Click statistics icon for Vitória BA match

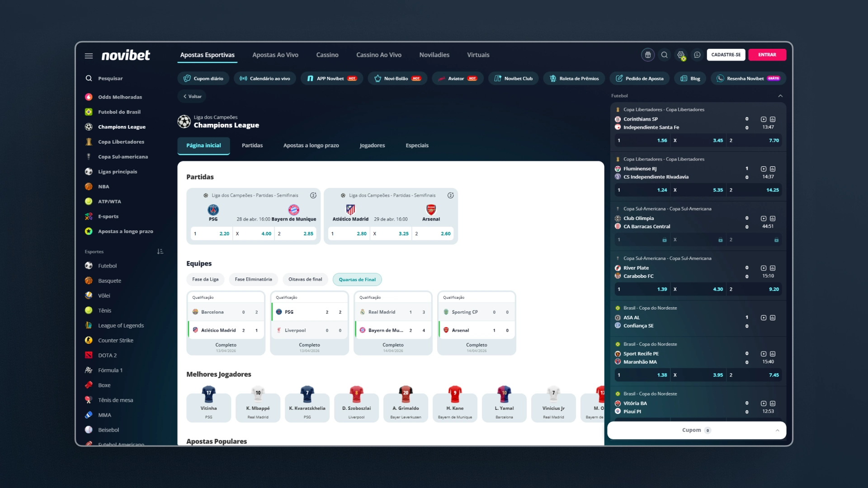pyautogui.click(x=773, y=404)
